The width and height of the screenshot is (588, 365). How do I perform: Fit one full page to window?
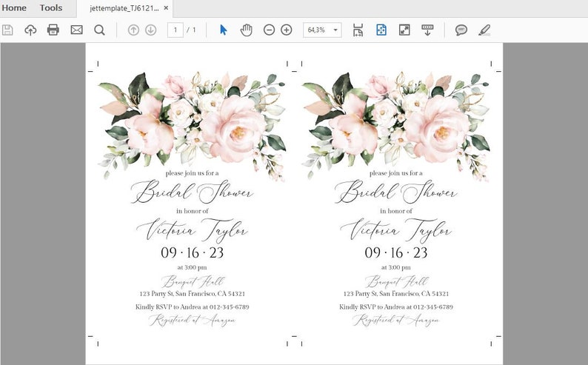pyautogui.click(x=381, y=30)
